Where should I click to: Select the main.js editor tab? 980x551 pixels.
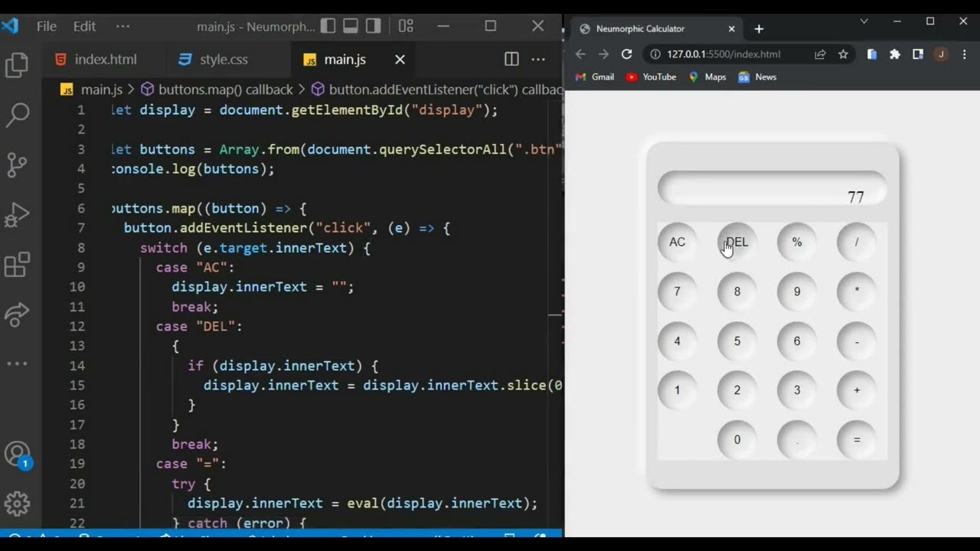[345, 59]
